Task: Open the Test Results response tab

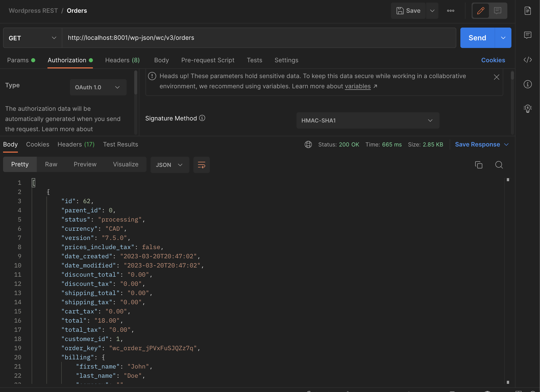Action: tap(120, 144)
